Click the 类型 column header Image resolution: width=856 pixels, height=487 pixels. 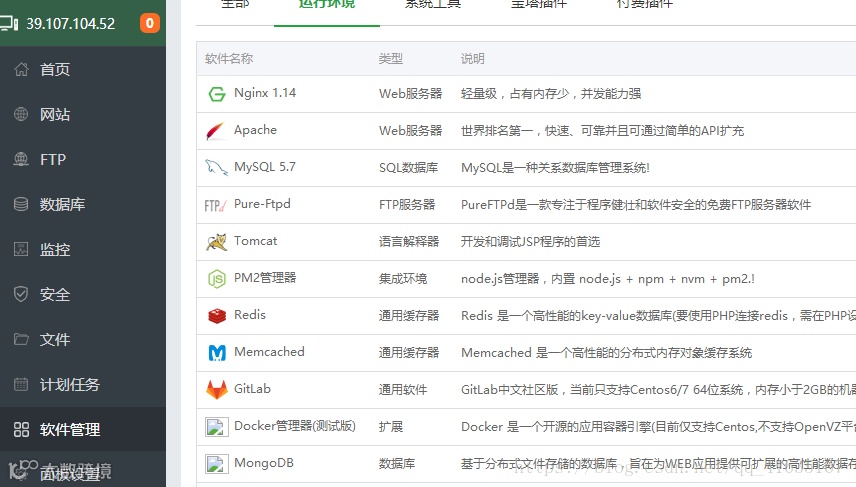pos(391,58)
